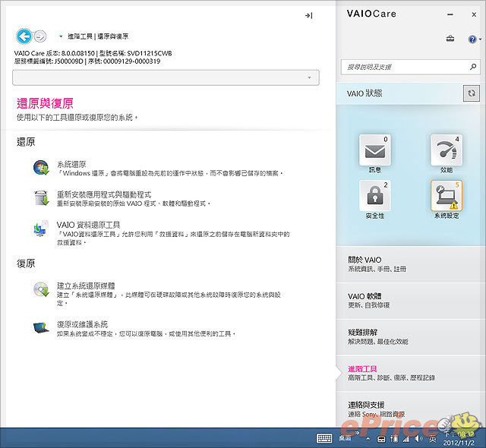
Task: Launch 系統還原 Windows system restore
Action: click(72, 164)
